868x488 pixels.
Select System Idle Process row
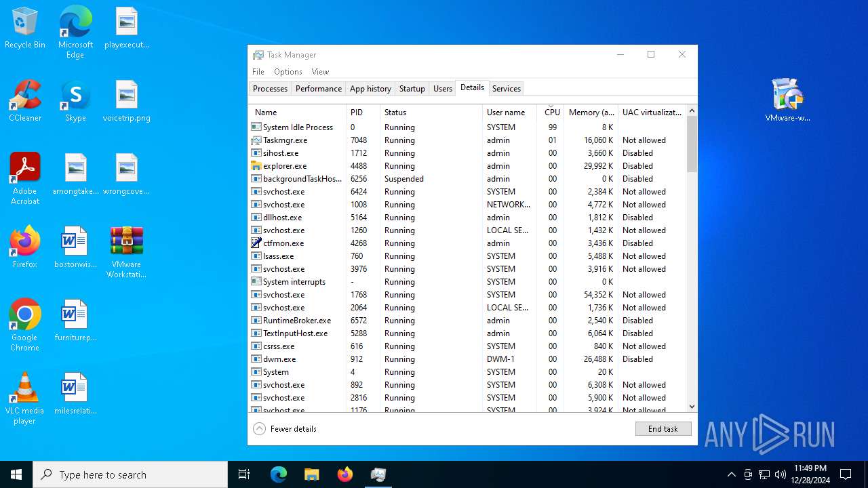(467, 127)
